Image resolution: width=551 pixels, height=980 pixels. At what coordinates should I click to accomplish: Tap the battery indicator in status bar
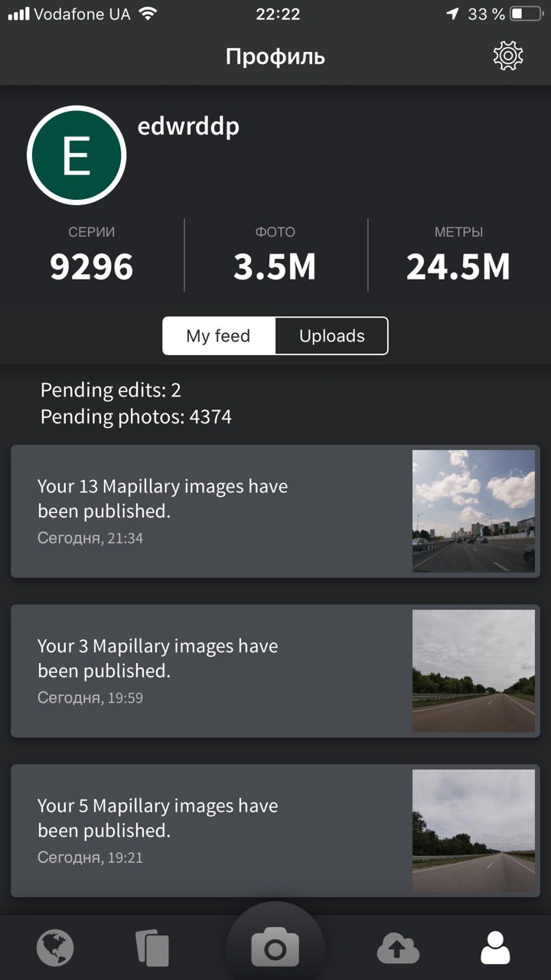click(527, 14)
